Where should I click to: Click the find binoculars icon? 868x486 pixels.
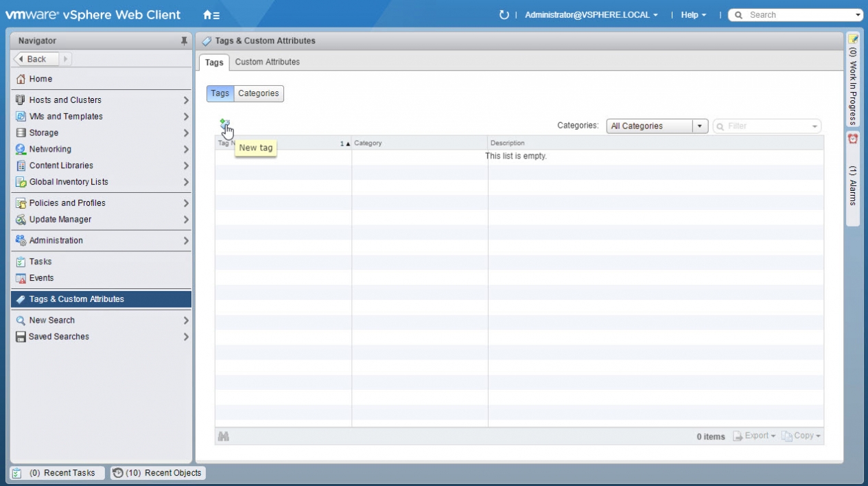point(223,437)
